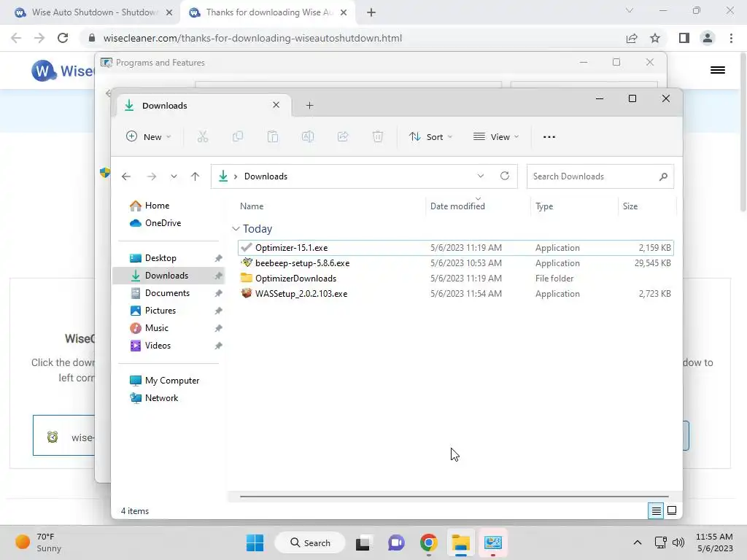This screenshot has height=560, width=747.
Task: Expand recent locations dropdown arrow
Action: tap(174, 176)
